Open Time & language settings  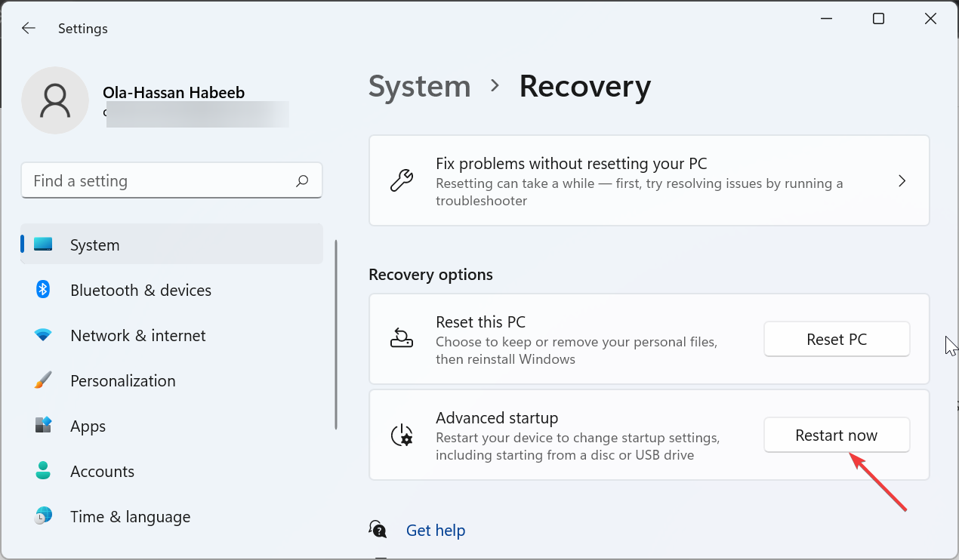click(130, 517)
